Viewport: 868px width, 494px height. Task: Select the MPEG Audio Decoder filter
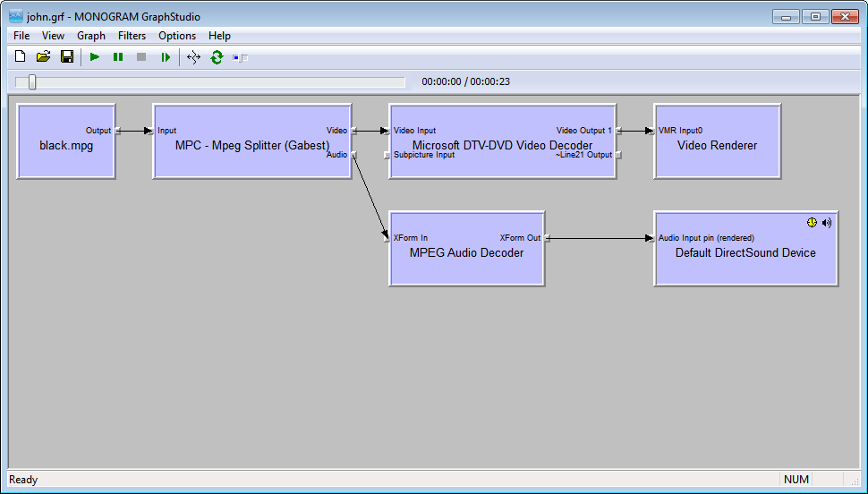click(466, 249)
